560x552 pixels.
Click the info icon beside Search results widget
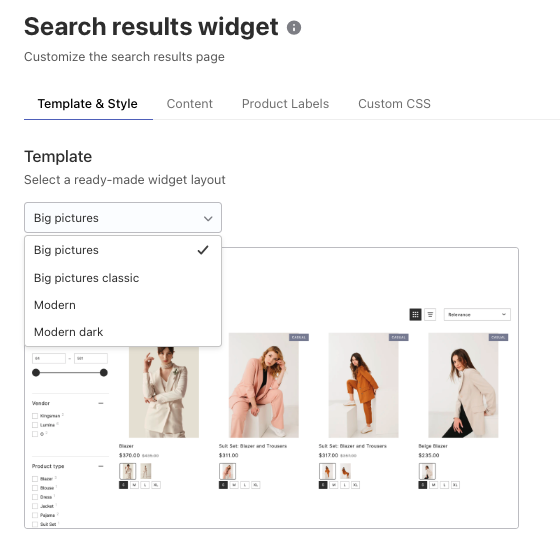click(294, 27)
